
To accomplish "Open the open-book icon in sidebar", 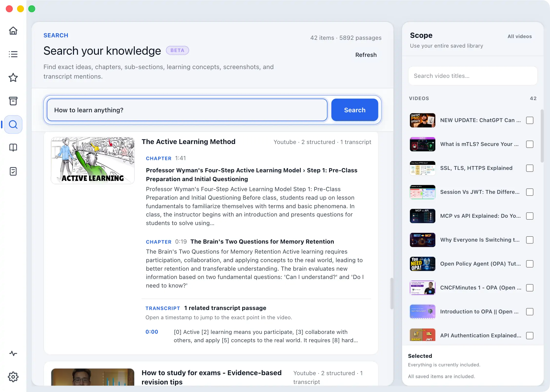I will click(13, 148).
